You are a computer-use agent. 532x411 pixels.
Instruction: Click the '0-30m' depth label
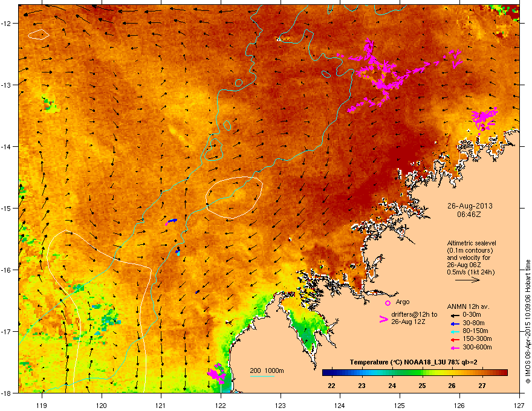pyautogui.click(x=472, y=315)
